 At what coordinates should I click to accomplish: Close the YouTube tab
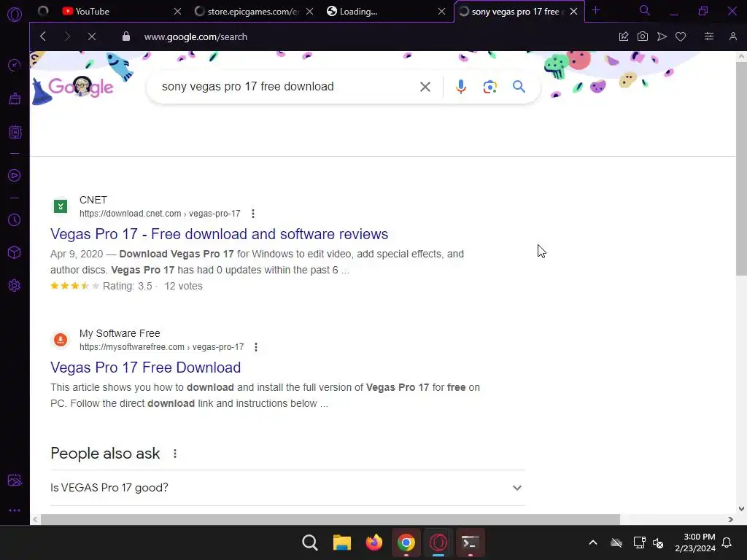[x=177, y=12]
